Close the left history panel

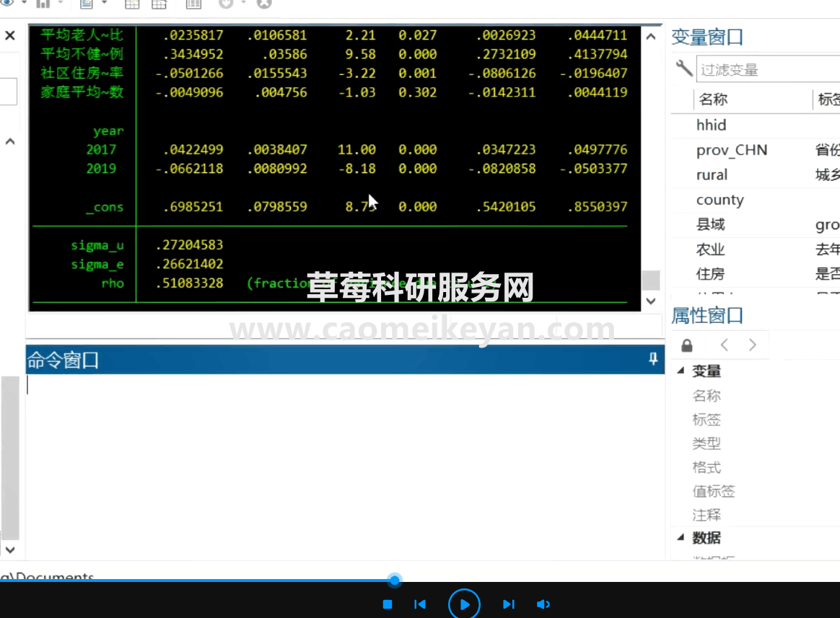pyautogui.click(x=9, y=35)
